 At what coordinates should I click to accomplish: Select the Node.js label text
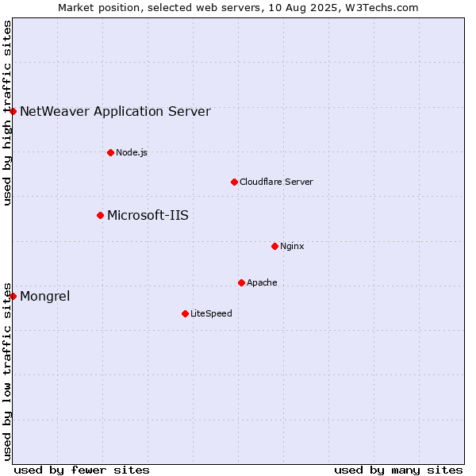(x=132, y=152)
